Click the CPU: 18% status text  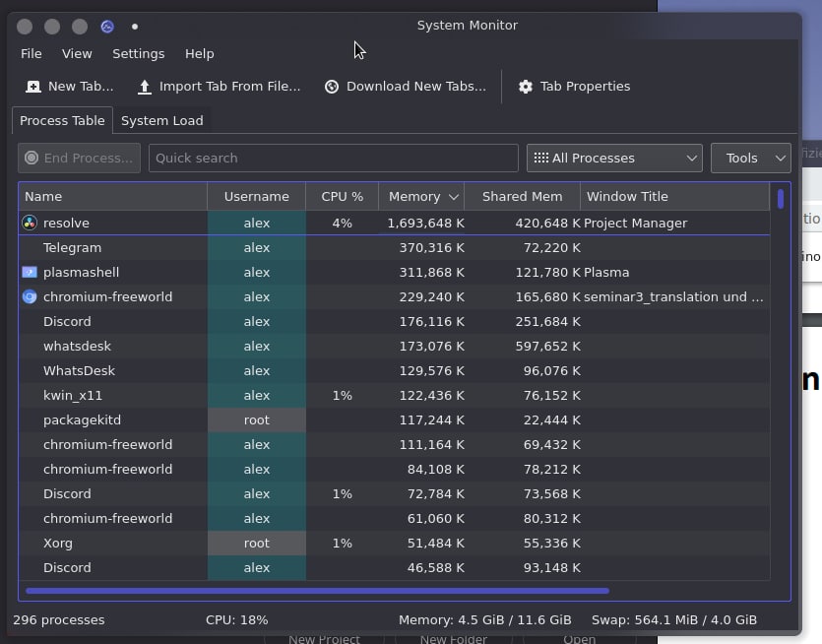(x=237, y=620)
